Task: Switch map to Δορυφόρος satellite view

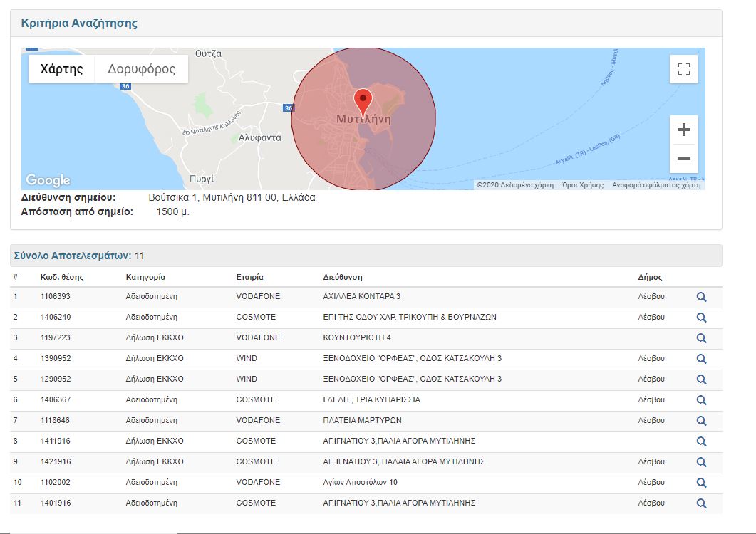Action: pos(141,69)
